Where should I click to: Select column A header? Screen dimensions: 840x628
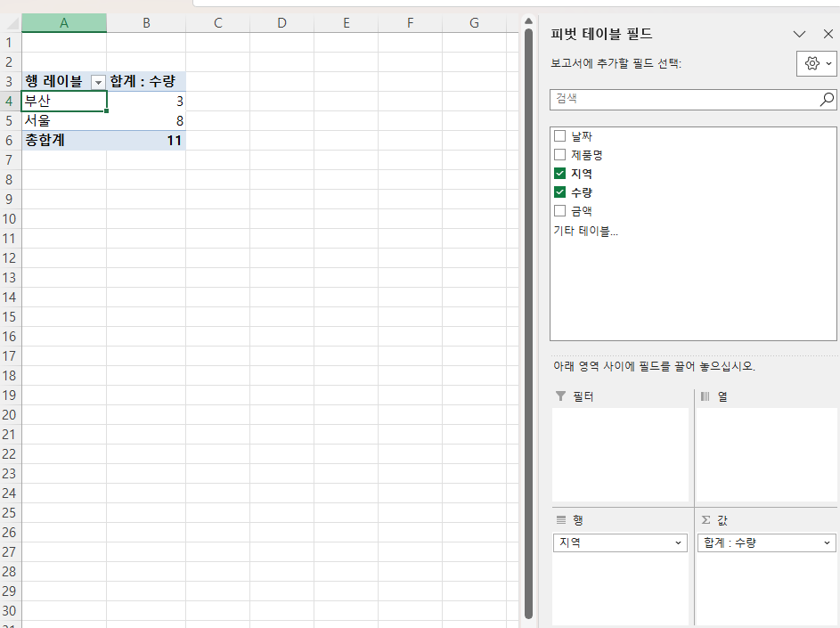click(64, 23)
